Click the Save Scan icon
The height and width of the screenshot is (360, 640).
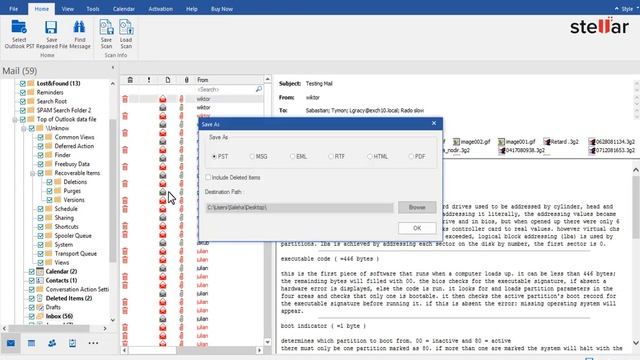click(106, 28)
